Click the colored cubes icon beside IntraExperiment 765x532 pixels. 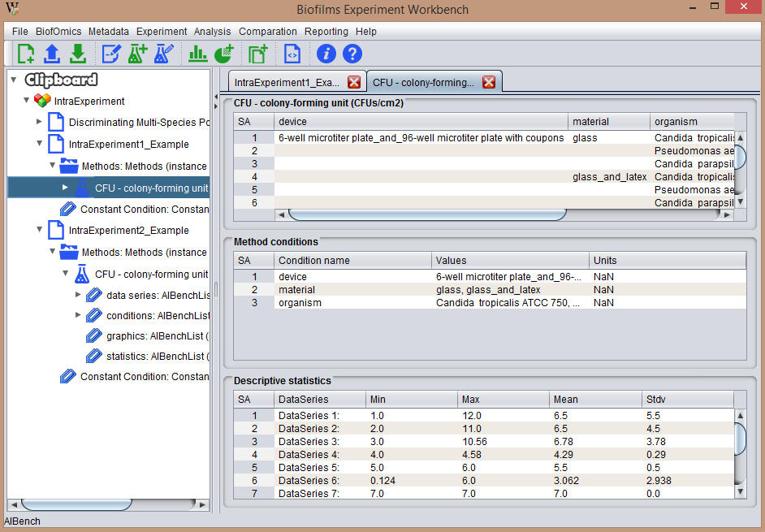click(42, 101)
